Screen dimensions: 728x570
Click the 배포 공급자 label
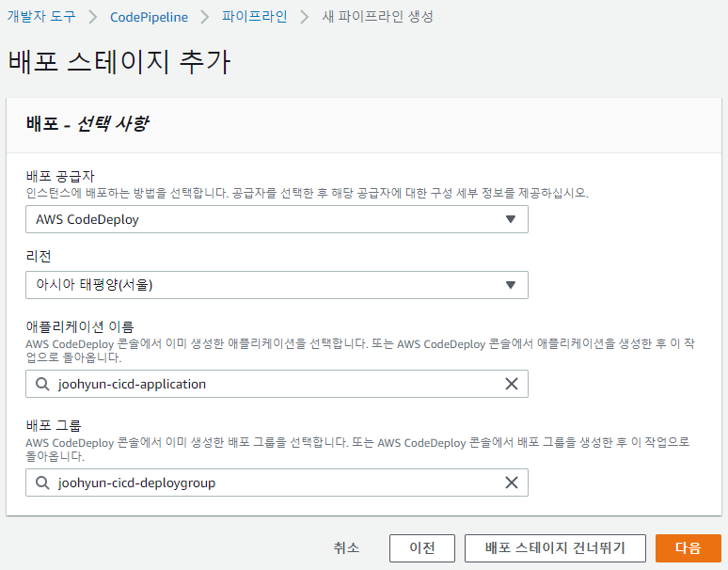[60, 177]
